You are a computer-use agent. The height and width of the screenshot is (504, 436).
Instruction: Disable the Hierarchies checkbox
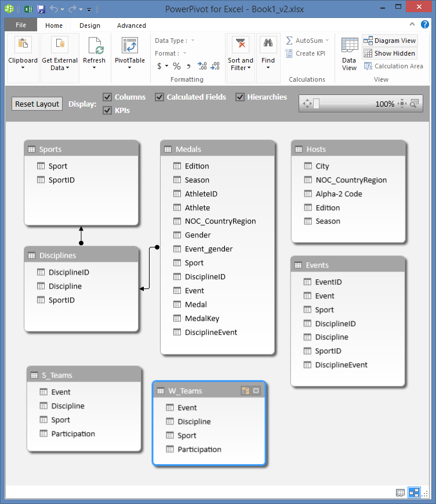tap(240, 97)
